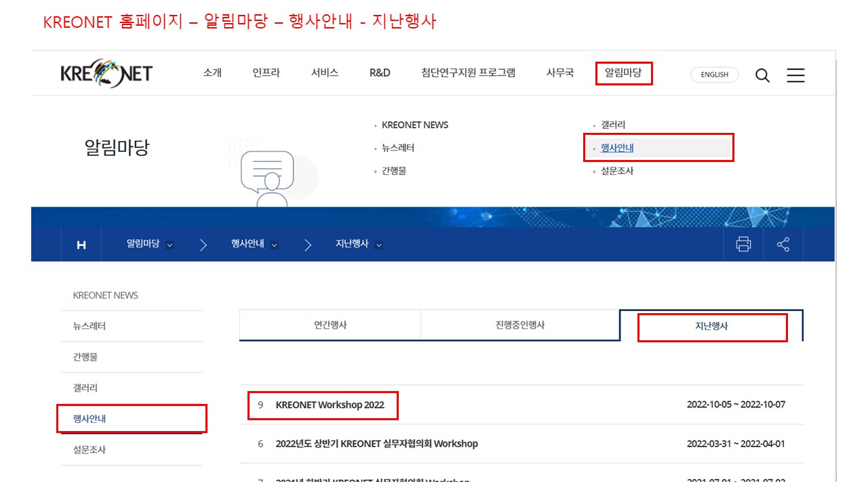Open 첨단연구지원 프로그램 menu
The width and height of the screenshot is (868, 488).
pyautogui.click(x=468, y=73)
